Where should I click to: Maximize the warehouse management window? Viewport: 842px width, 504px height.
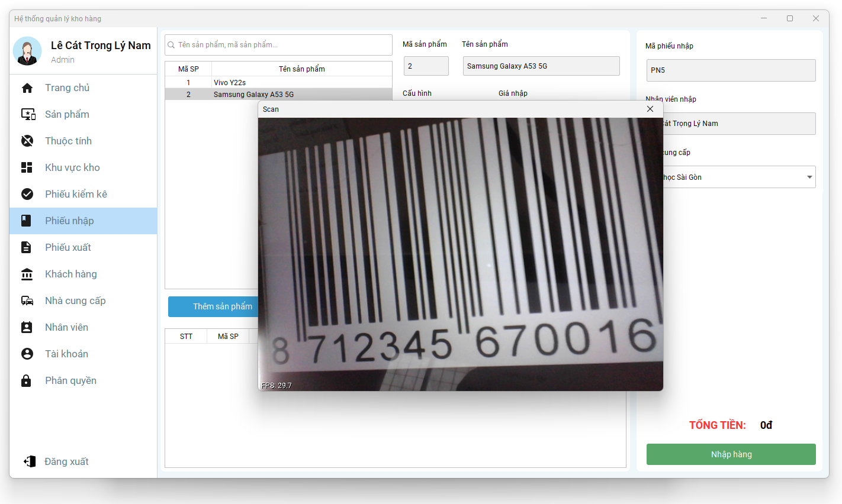coord(790,18)
